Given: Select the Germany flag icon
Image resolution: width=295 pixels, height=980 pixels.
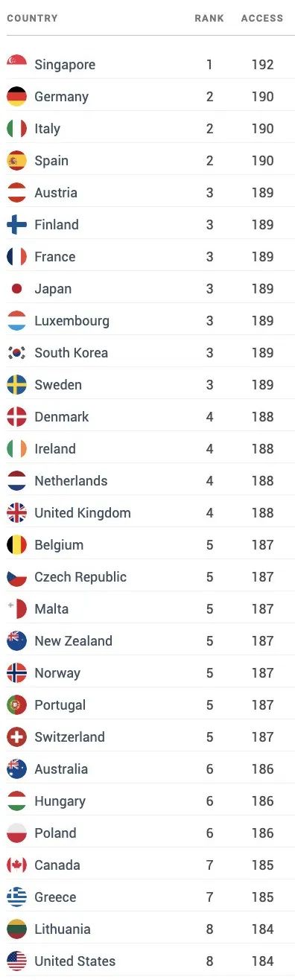Looking at the screenshot, I should point(16,97).
